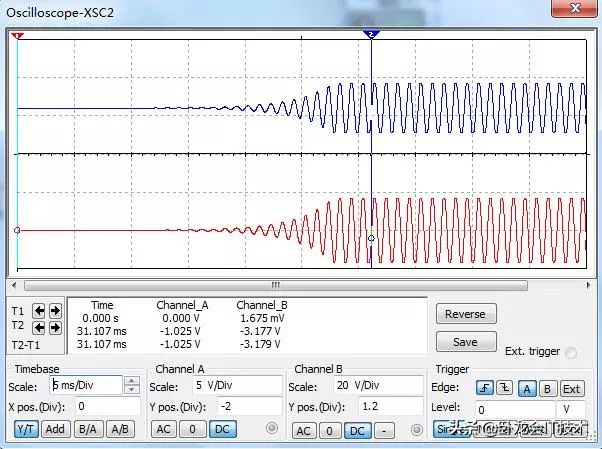The width and height of the screenshot is (602, 449).
Task: Switch display mode to A/B
Action: (x=120, y=429)
